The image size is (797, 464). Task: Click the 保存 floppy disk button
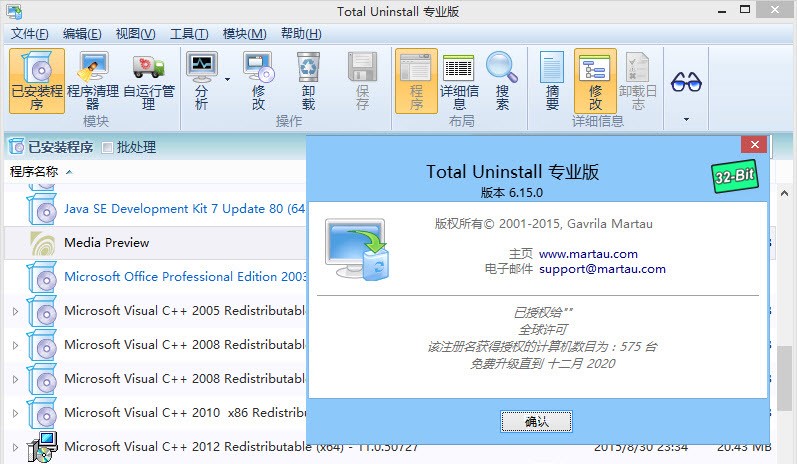[362, 81]
